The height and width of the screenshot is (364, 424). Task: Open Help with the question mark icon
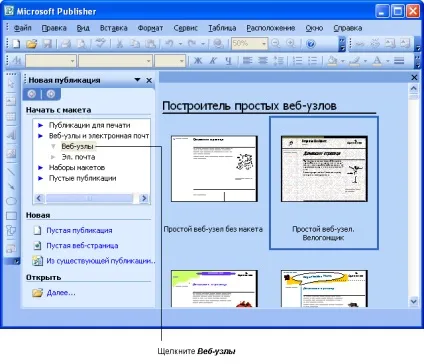tap(311, 44)
